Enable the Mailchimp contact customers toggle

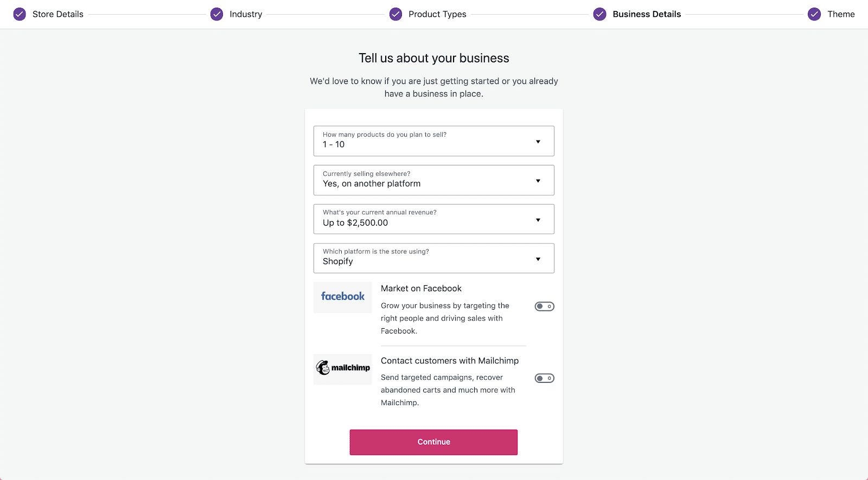[x=544, y=378]
